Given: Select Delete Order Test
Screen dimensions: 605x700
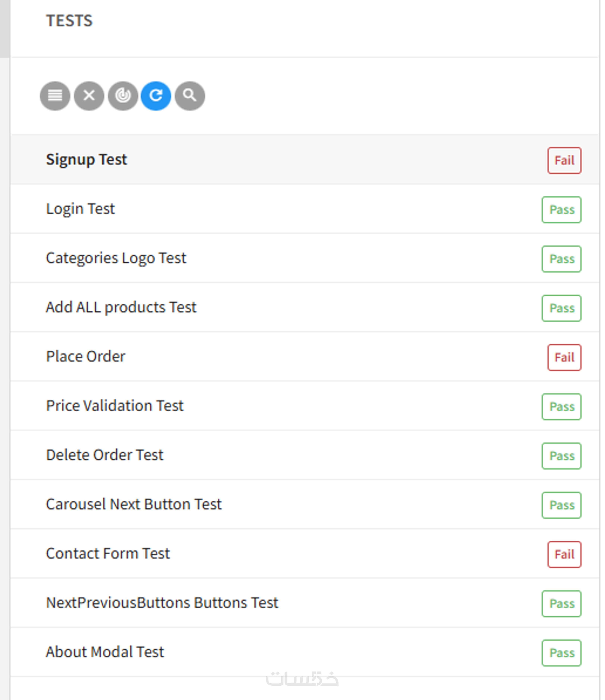Looking at the screenshot, I should (105, 455).
